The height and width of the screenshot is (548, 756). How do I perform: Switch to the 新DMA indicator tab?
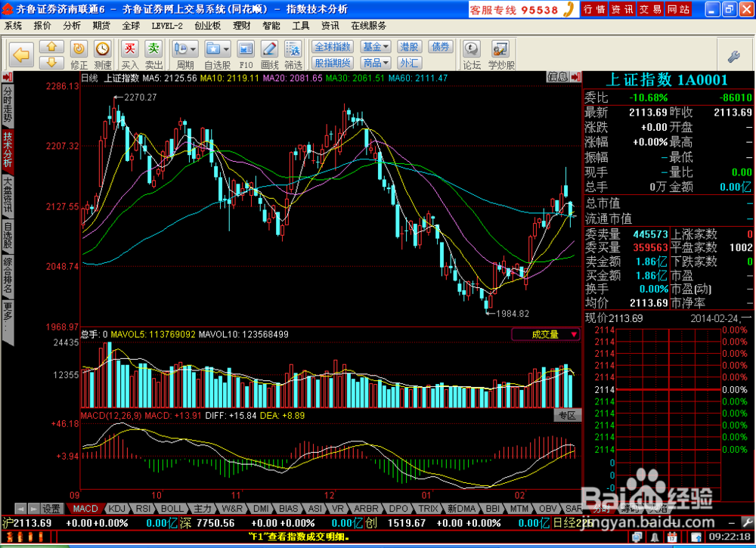tap(461, 509)
